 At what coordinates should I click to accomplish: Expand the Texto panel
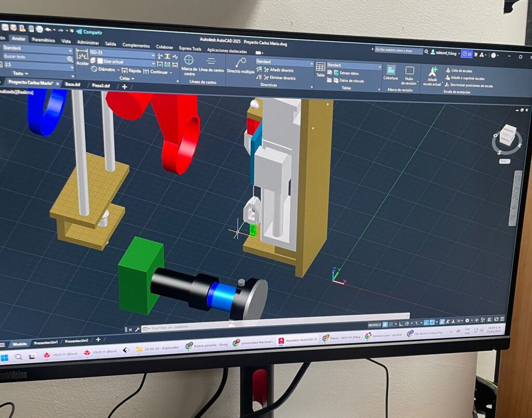tap(20, 73)
